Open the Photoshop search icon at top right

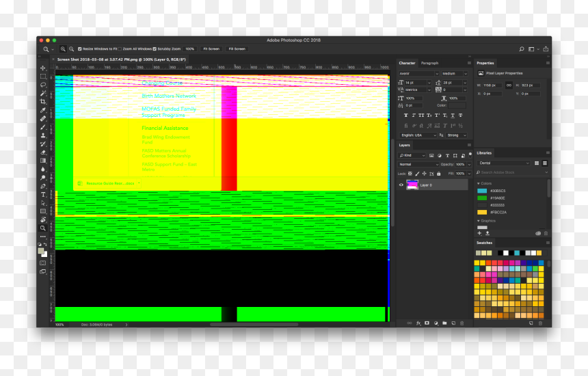(x=521, y=49)
